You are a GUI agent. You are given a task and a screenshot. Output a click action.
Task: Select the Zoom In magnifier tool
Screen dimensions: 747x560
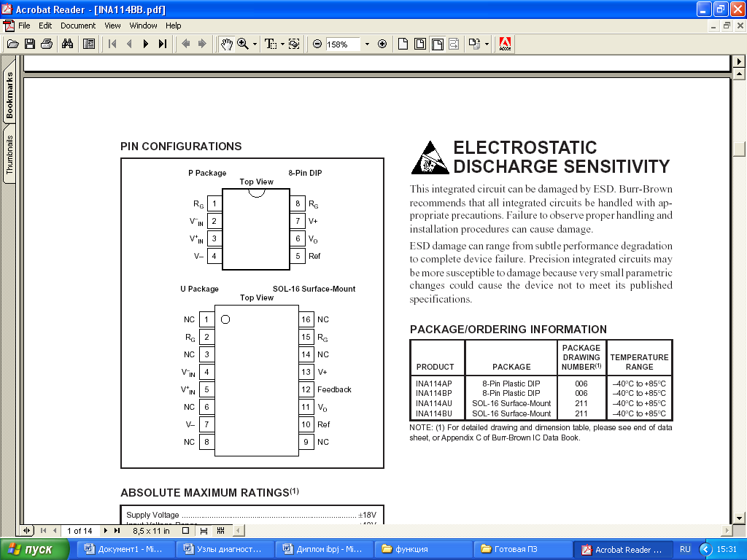click(x=242, y=44)
